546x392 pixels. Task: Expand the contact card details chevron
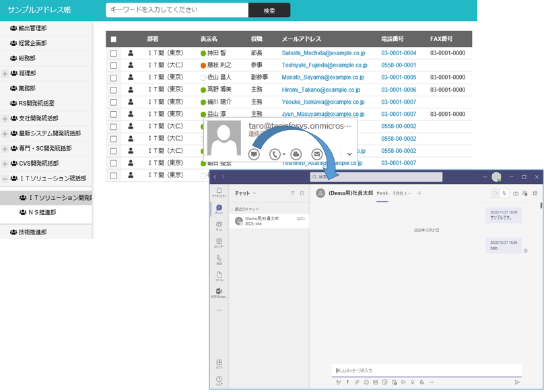pyautogui.click(x=349, y=154)
